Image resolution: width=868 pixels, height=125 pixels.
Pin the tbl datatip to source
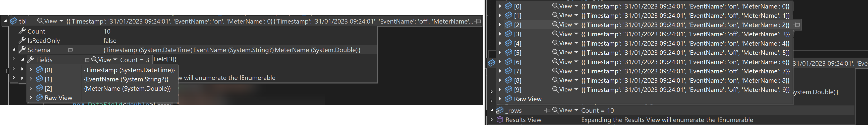click(478, 21)
